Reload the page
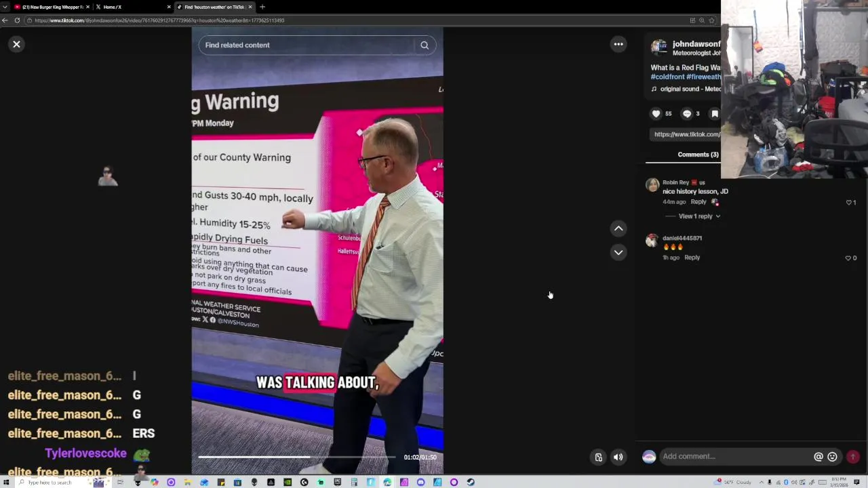868x488 pixels. [x=16, y=20]
